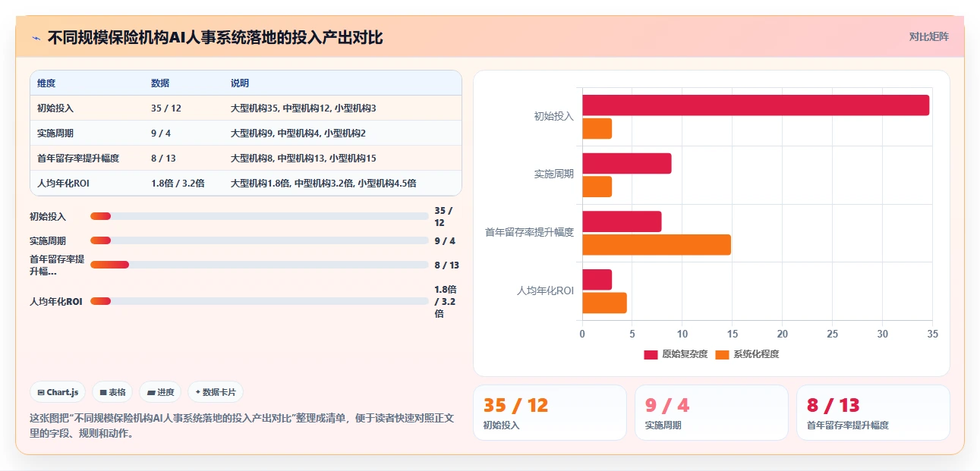Click the 人均年化ROI progress bar

260,301
